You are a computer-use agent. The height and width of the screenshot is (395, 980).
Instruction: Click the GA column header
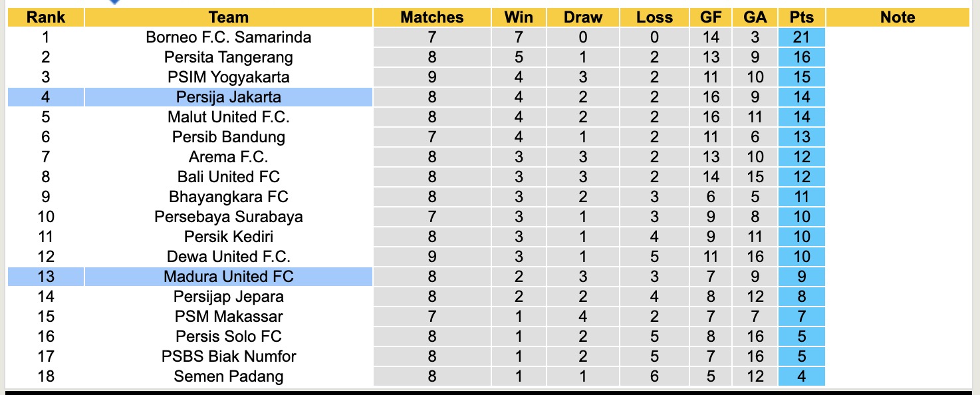click(755, 17)
